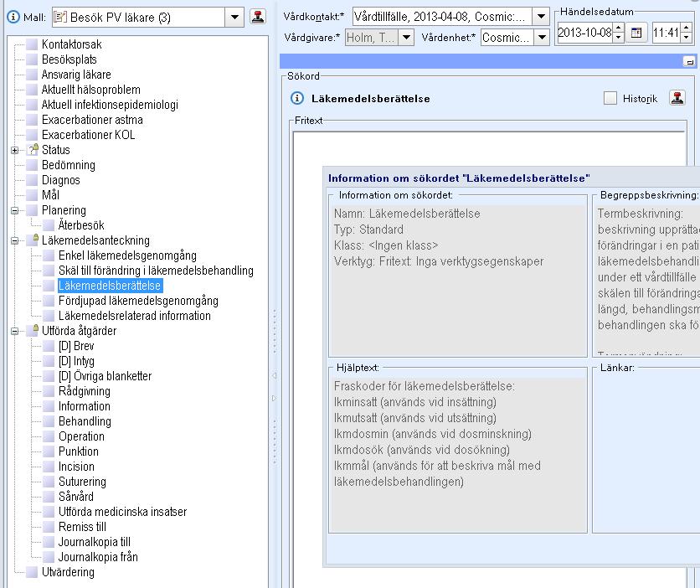The width and height of the screenshot is (700, 588).
Task: Click the square icon beside Utvärdering
Action: tap(32, 572)
